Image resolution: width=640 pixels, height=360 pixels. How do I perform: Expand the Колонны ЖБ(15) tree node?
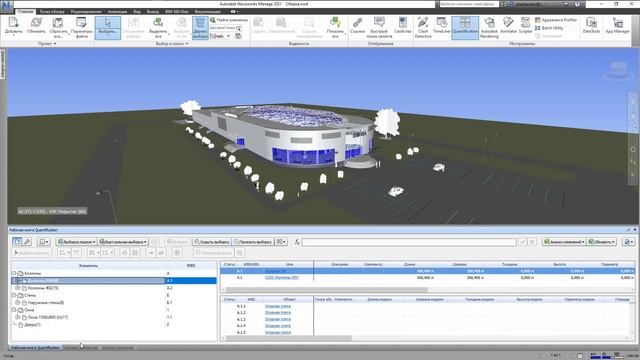point(18,288)
